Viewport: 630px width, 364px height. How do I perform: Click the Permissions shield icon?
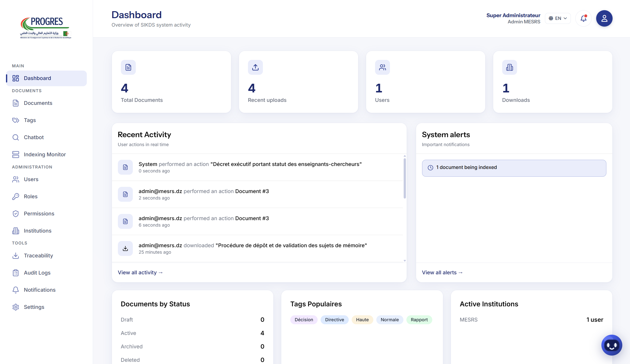click(15, 214)
